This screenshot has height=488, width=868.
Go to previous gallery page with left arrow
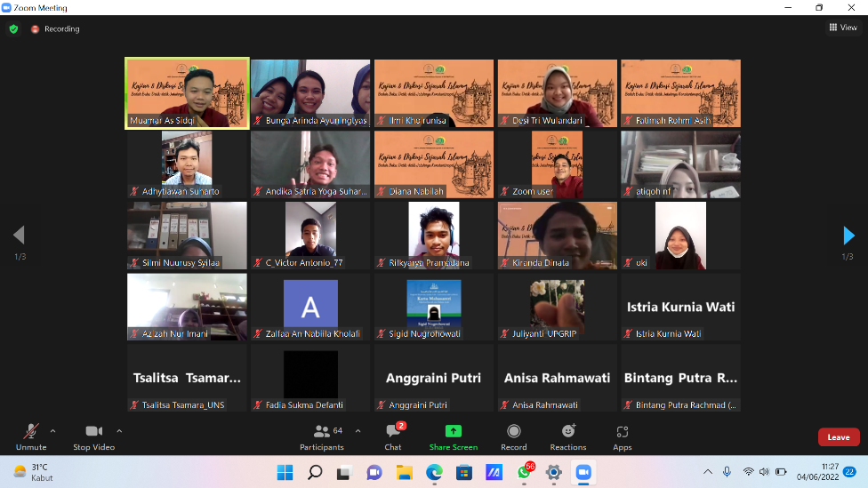tap(19, 235)
